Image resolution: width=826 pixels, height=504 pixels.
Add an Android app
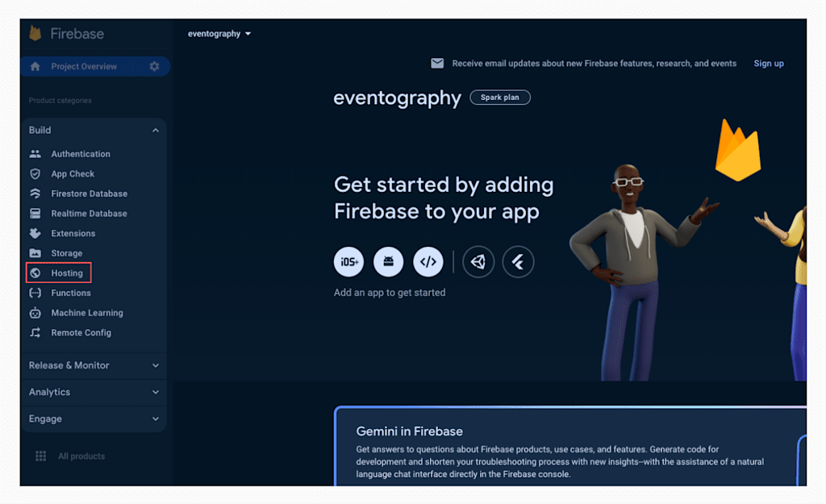(x=388, y=262)
